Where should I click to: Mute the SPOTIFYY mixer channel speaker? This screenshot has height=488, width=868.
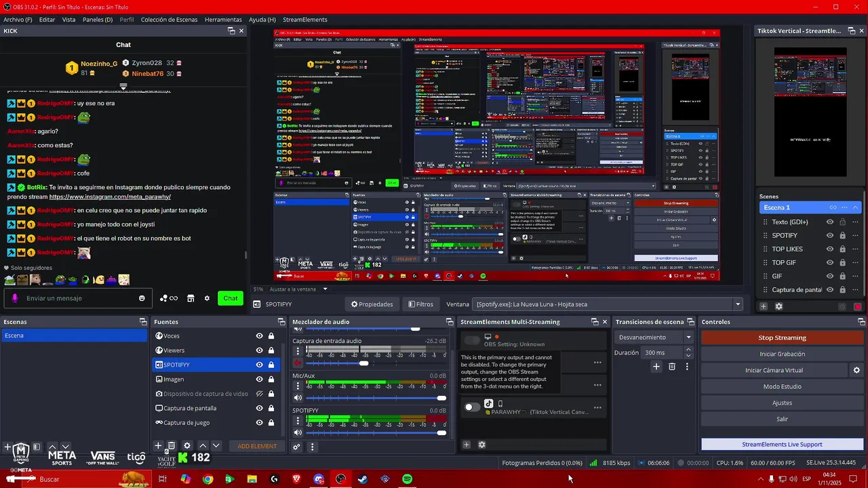point(298,432)
